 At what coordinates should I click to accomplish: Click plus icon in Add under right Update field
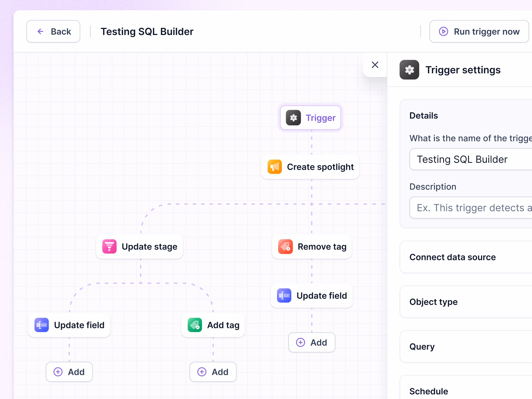[300, 343]
